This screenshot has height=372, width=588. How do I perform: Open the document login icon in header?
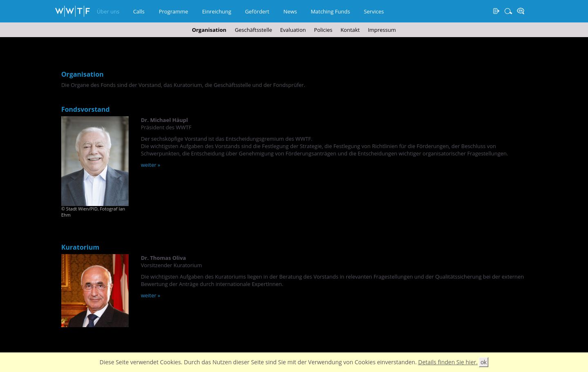pyautogui.click(x=496, y=11)
